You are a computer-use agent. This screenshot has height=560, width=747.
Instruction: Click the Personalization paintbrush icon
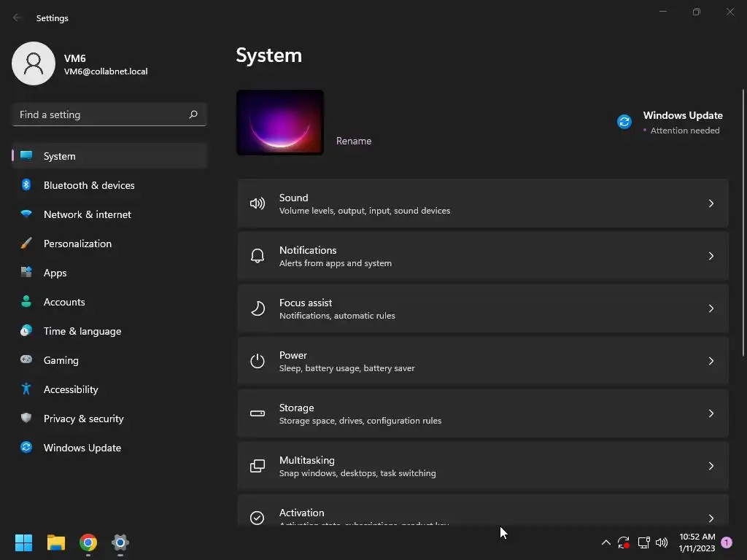(x=26, y=244)
